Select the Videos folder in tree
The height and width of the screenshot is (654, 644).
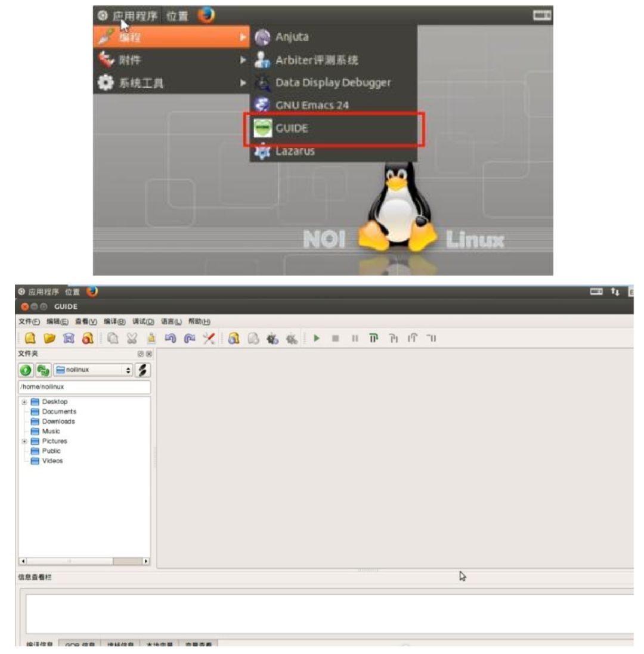[52, 461]
